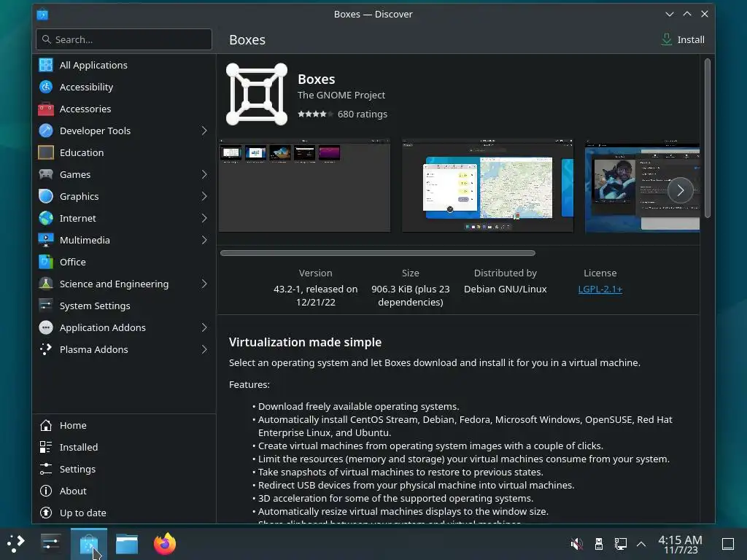Expand the Developer Tools subcategories

tap(204, 131)
